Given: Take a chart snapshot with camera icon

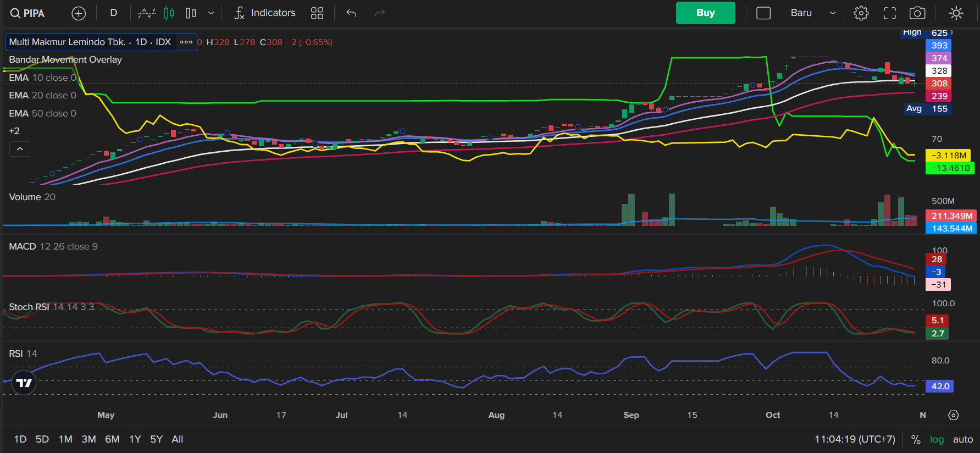Looking at the screenshot, I should (x=917, y=13).
